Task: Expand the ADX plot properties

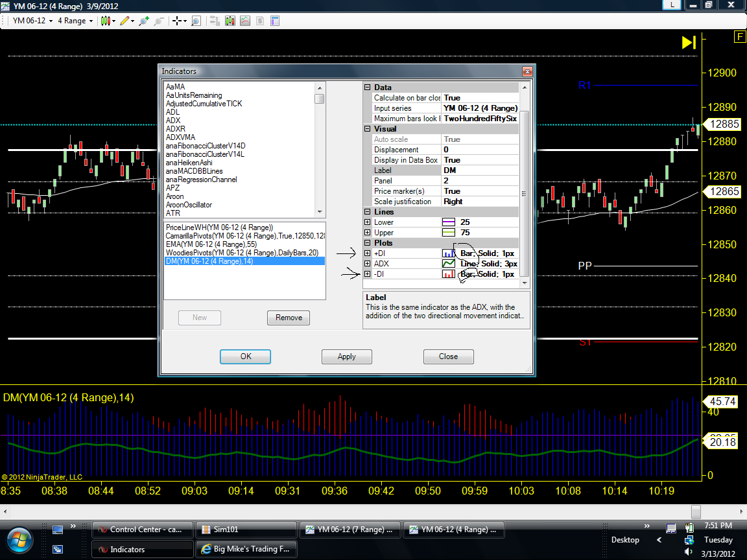Action: click(367, 264)
